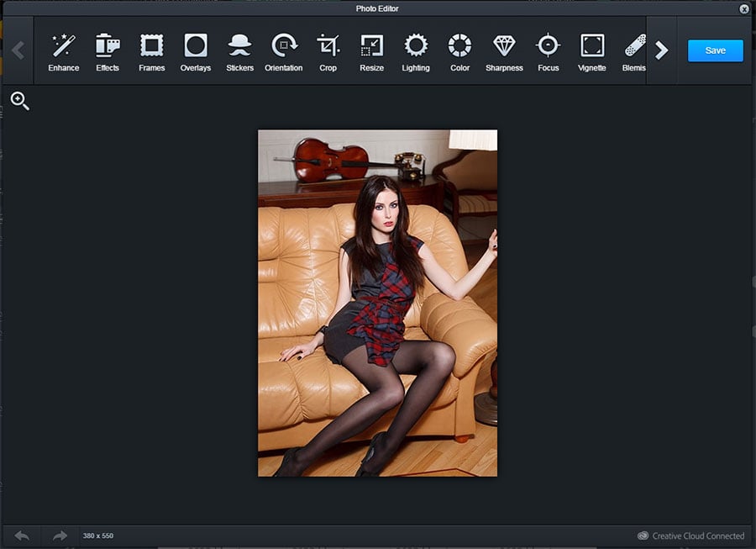The height and width of the screenshot is (549, 756).
Task: Choose the Overlays tool
Action: [x=196, y=51]
